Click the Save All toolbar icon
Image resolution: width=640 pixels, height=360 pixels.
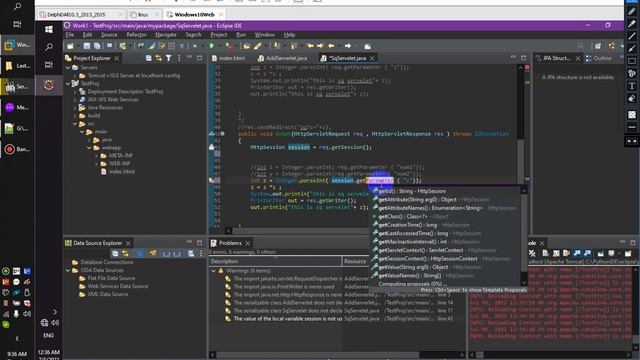pos(97,46)
